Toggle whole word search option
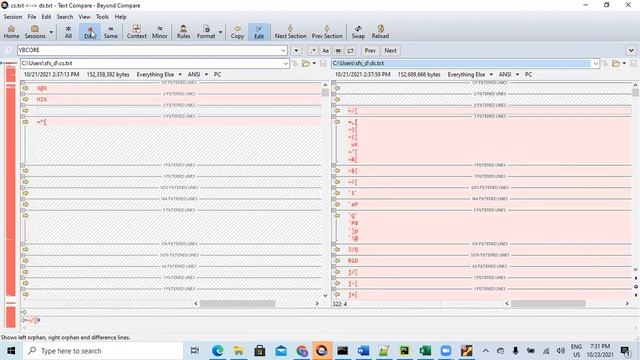Screen dimensions: 640x360 (338, 51)
